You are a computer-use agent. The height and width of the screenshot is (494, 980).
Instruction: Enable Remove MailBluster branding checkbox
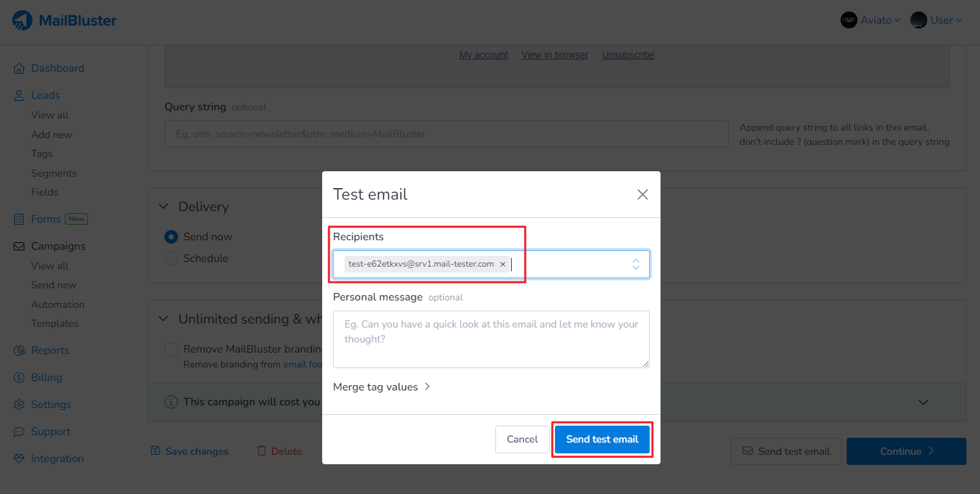pyautogui.click(x=171, y=349)
